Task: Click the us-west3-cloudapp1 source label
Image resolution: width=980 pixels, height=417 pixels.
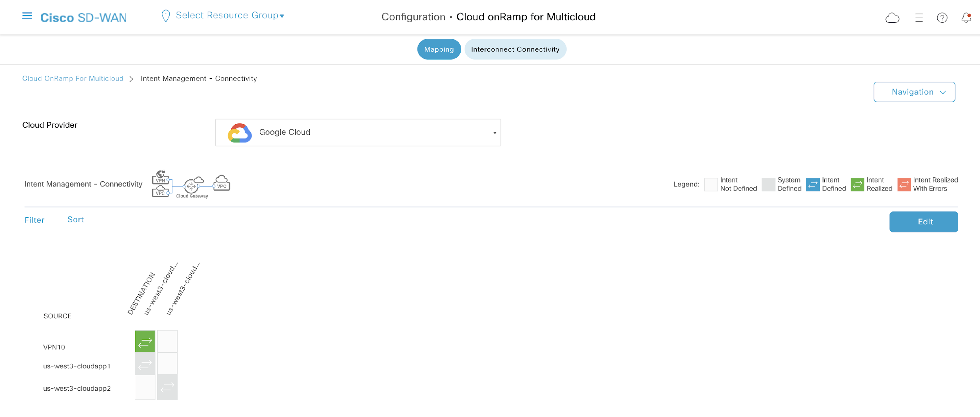Action: (x=77, y=366)
